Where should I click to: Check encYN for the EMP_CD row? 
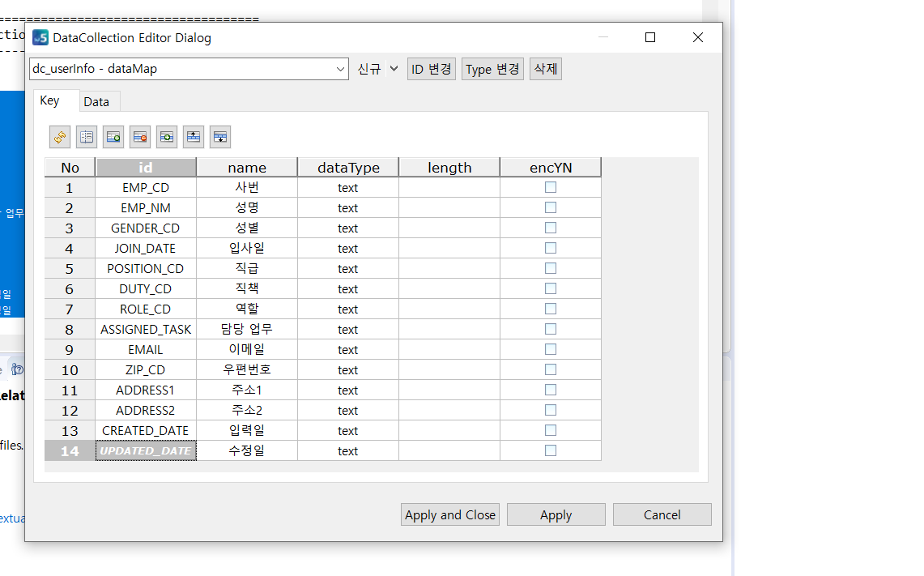point(551,187)
